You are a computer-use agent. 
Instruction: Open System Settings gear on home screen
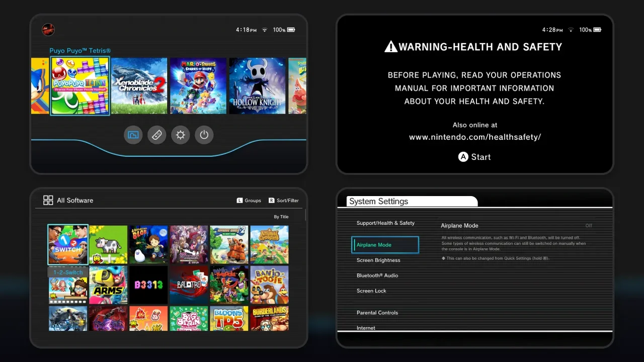pos(181,135)
